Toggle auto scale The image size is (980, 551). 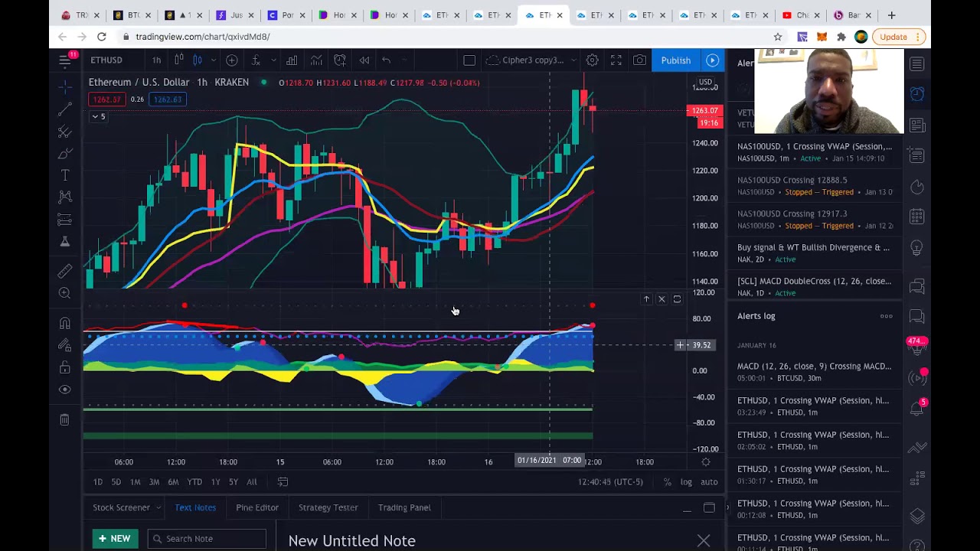[x=709, y=481]
